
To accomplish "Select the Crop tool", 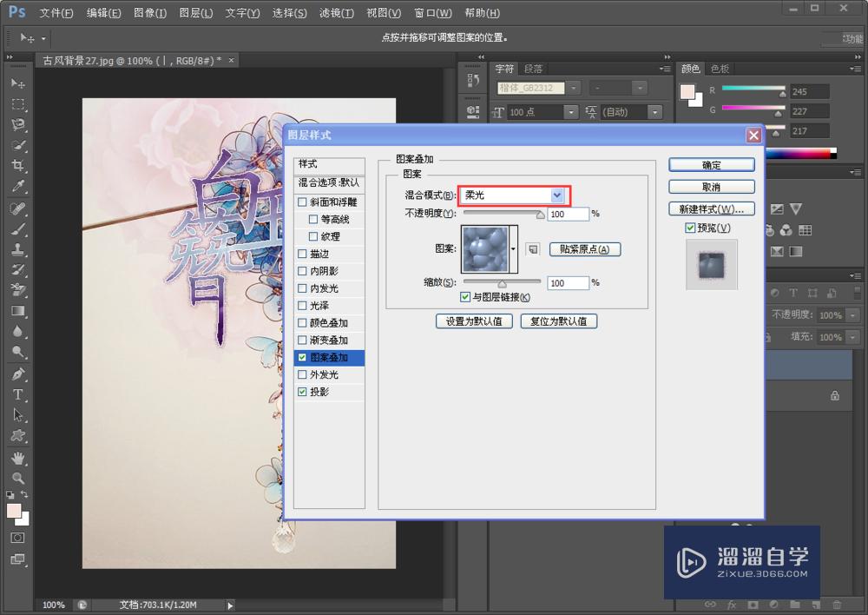I will point(18,166).
